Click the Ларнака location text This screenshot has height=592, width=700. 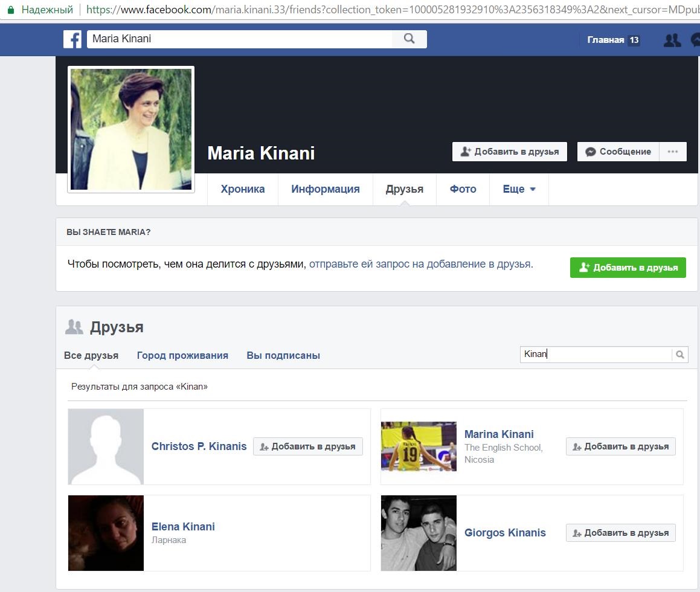click(x=169, y=540)
